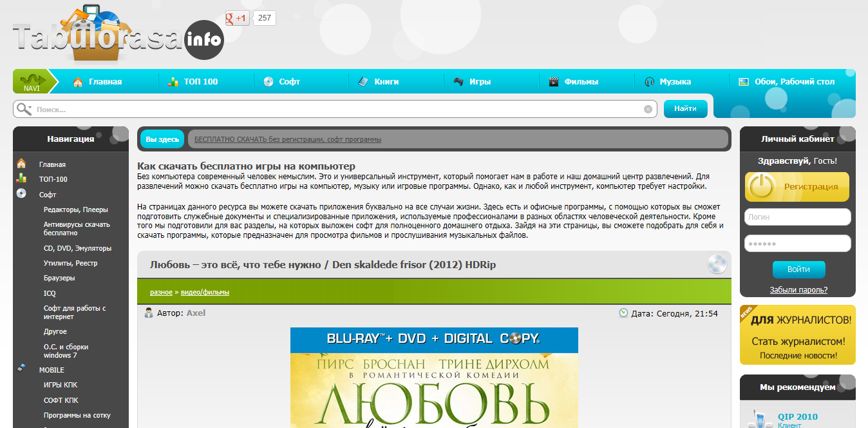Go to ИГРЫ КПК category
868x428 pixels.
(61, 385)
